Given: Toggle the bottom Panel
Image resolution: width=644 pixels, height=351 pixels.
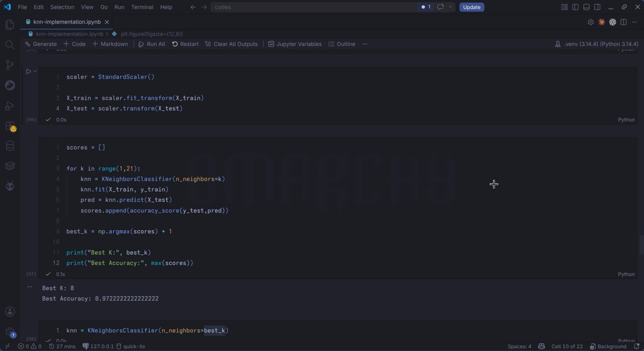Looking at the screenshot, I should [x=587, y=7].
